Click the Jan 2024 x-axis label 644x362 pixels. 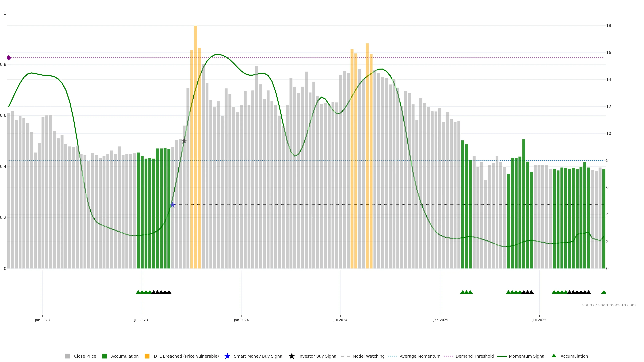(241, 320)
